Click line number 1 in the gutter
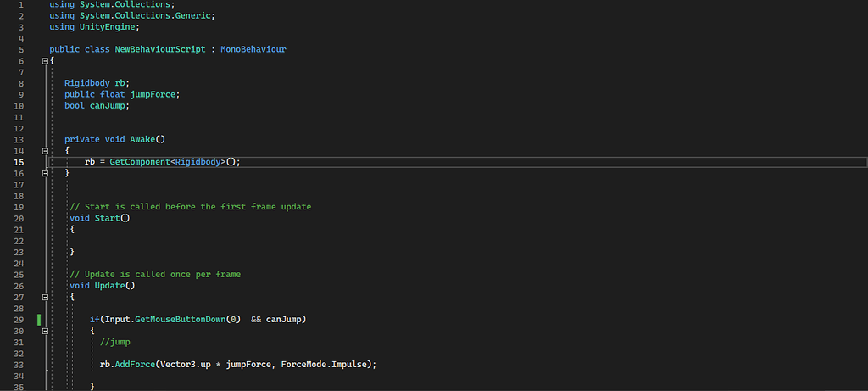The width and height of the screenshot is (868, 391). pyautogui.click(x=19, y=5)
